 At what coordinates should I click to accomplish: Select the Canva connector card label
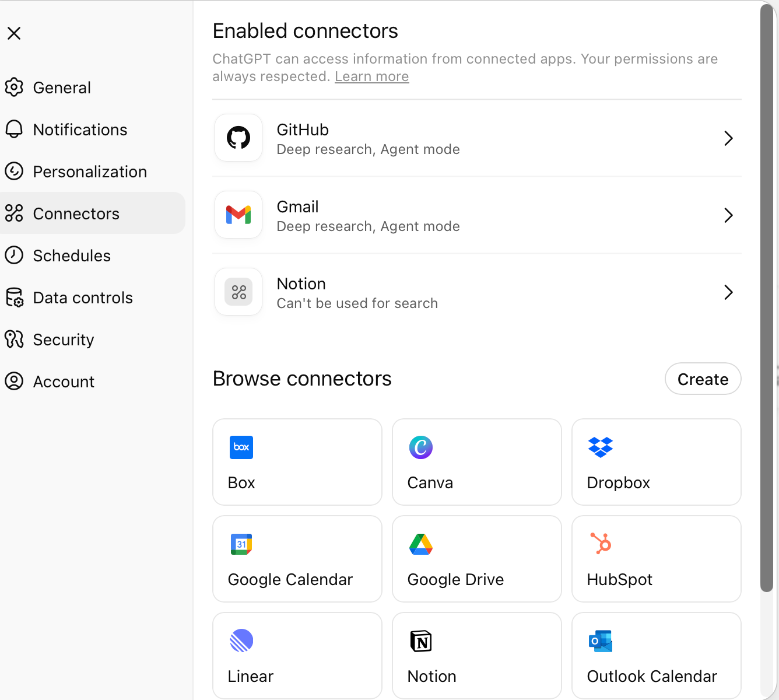pos(430,483)
